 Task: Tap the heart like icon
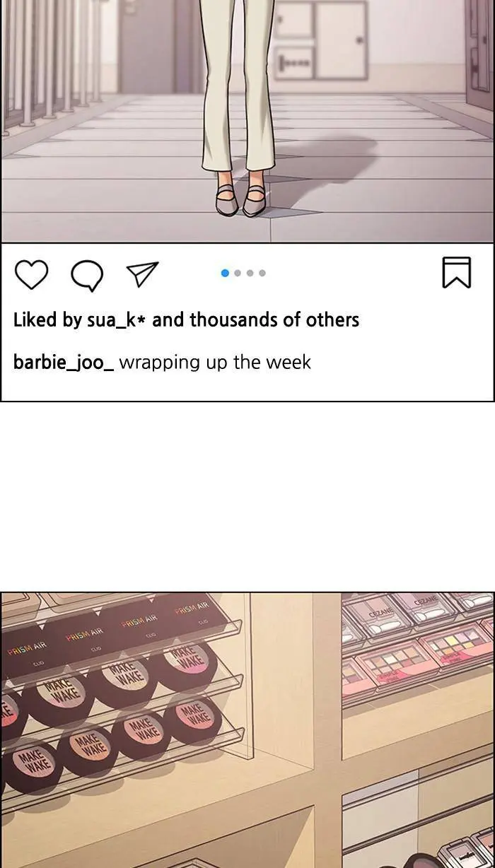[x=31, y=274]
